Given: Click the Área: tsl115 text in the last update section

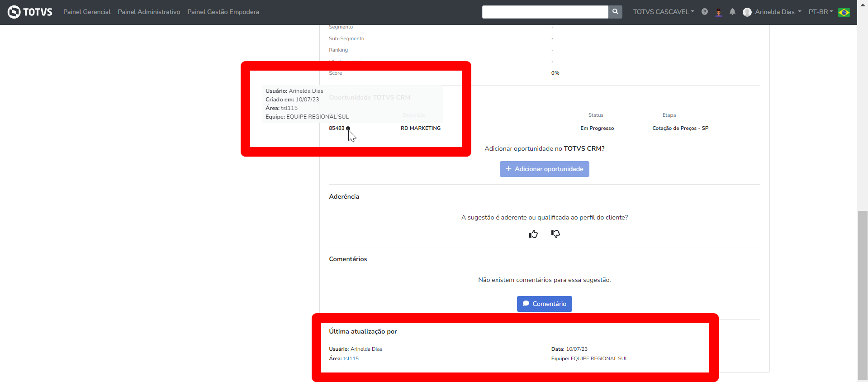Looking at the screenshot, I should 344,358.
